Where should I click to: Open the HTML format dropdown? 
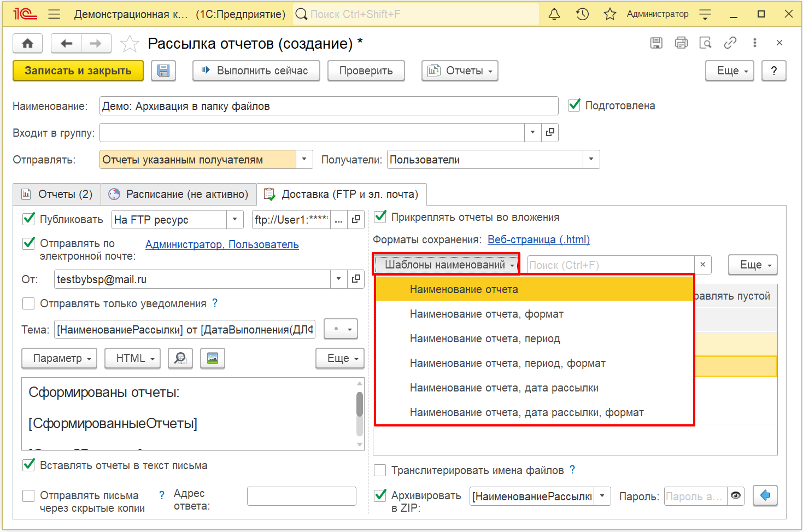pos(132,358)
